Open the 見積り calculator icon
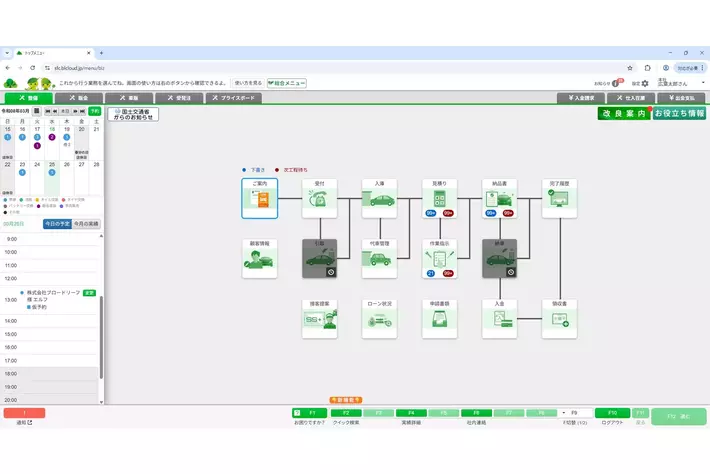This screenshot has height=474, width=710. [439, 200]
